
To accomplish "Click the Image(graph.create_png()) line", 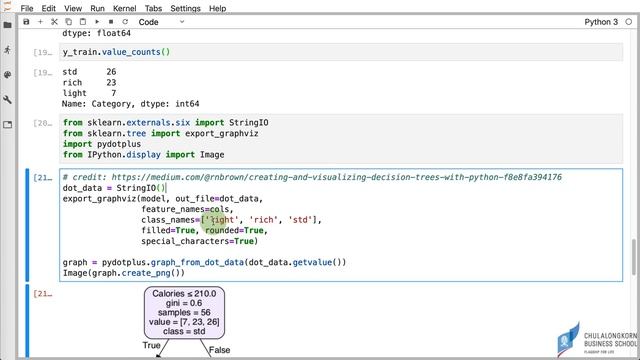I will click(124, 273).
